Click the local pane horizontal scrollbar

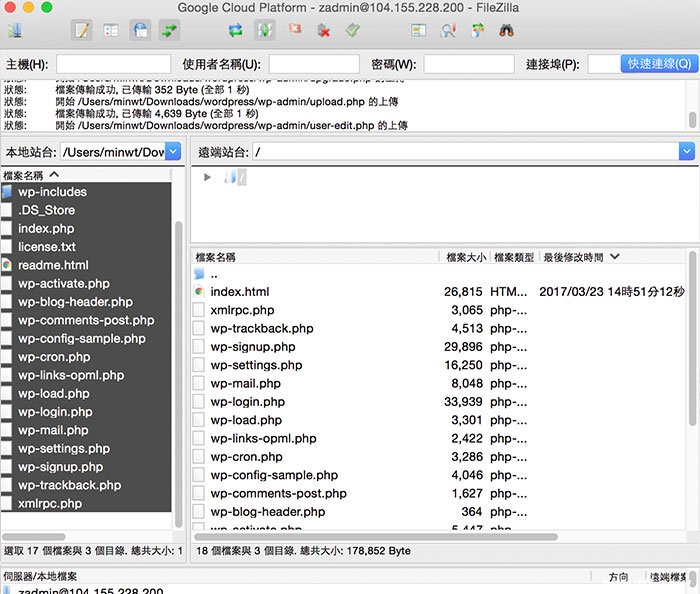34,537
